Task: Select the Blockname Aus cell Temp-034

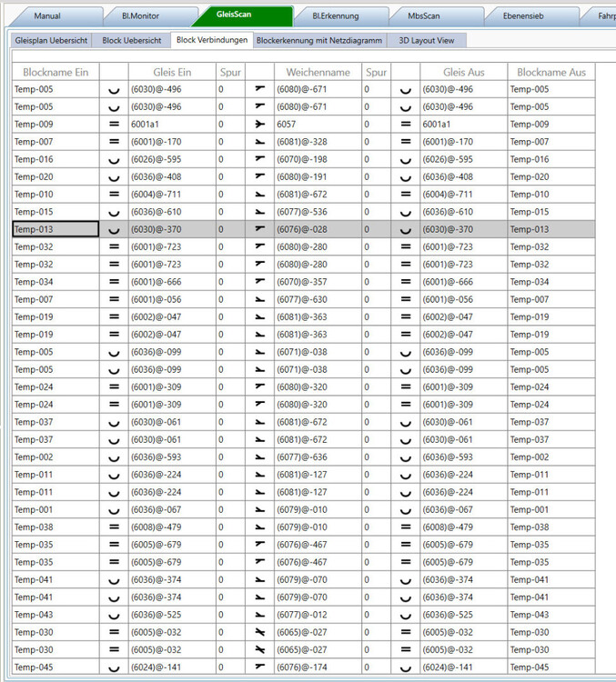Action: 551,282
